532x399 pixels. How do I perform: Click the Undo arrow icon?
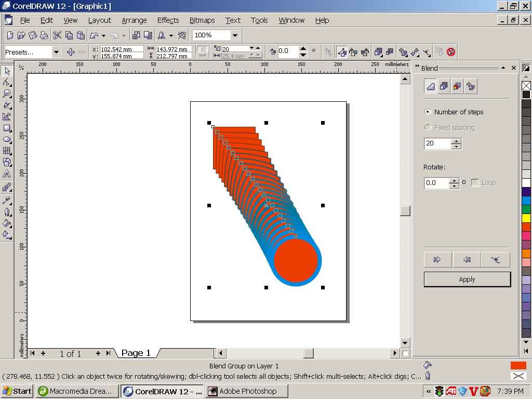point(94,35)
